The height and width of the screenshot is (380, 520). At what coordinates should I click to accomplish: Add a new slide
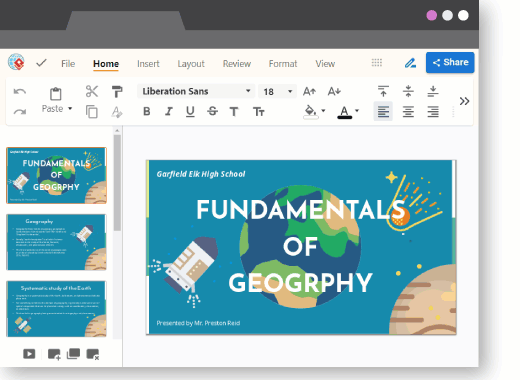pyautogui.click(x=54, y=354)
